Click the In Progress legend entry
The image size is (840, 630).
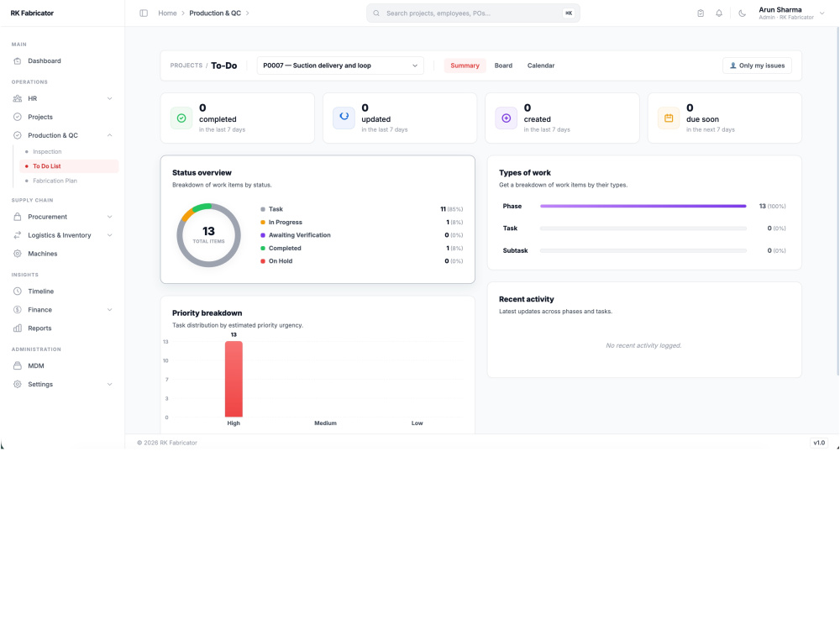361,223
